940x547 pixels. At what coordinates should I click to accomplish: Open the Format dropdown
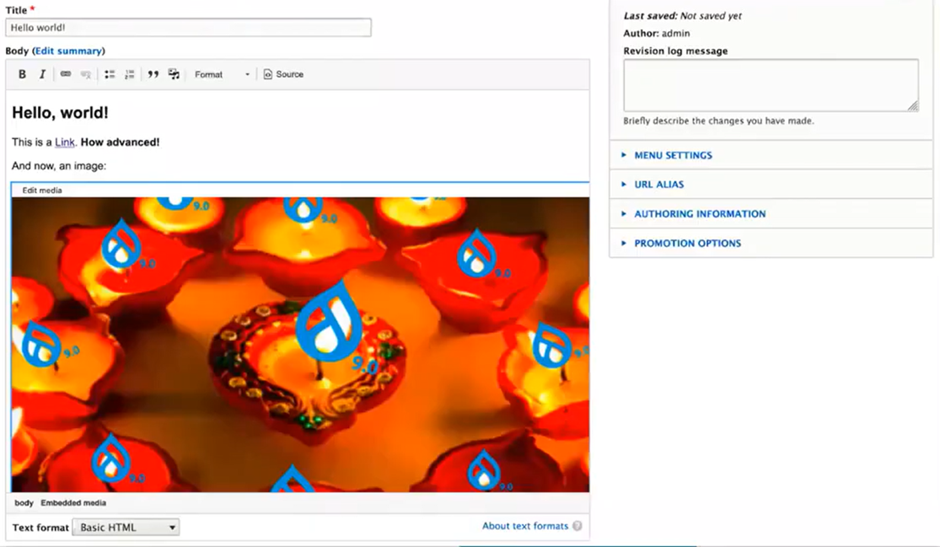pyautogui.click(x=222, y=74)
